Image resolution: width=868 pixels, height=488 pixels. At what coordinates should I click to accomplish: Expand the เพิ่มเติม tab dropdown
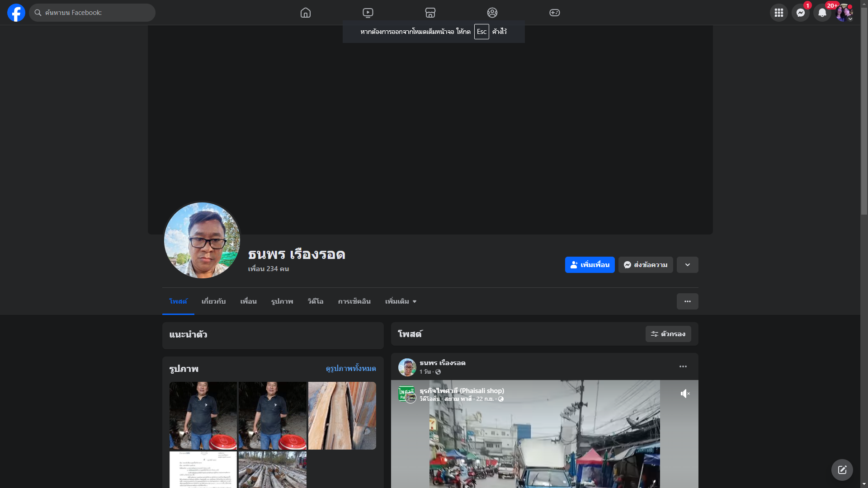tap(401, 301)
